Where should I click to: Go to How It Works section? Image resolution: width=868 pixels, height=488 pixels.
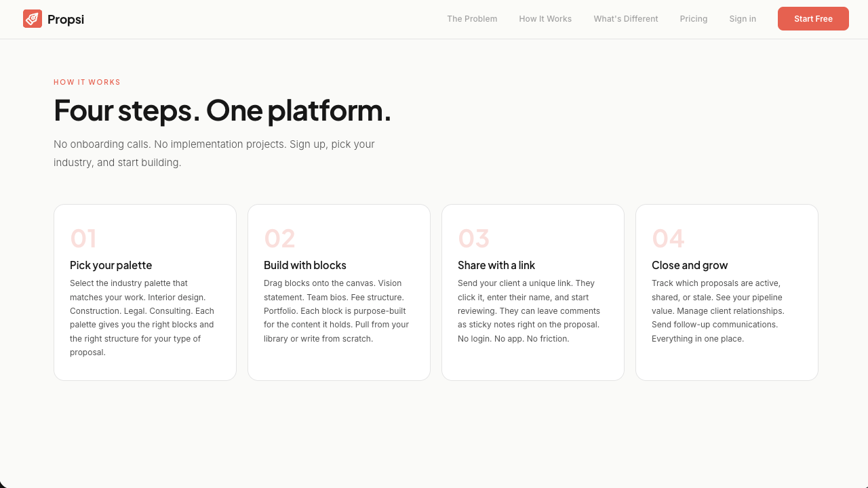545,19
